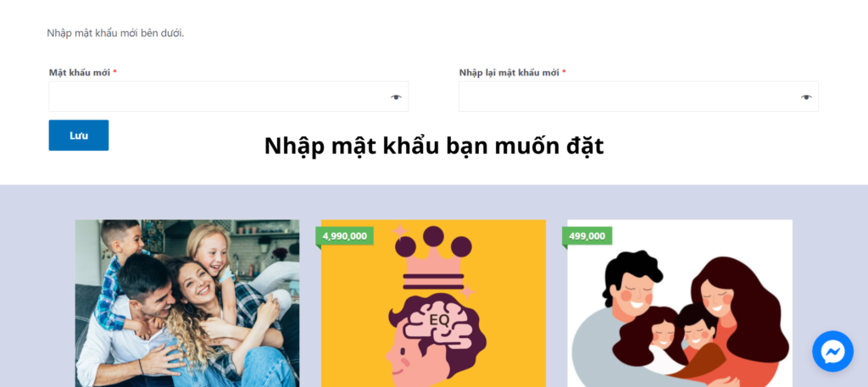Click the 4,990,000 price badge
Image resolution: width=868 pixels, height=387 pixels.
[344, 236]
